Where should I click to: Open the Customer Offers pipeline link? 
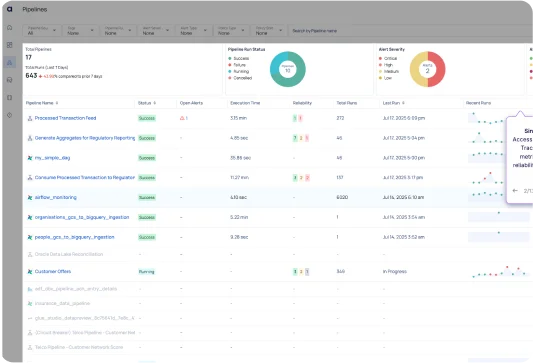[x=53, y=272]
